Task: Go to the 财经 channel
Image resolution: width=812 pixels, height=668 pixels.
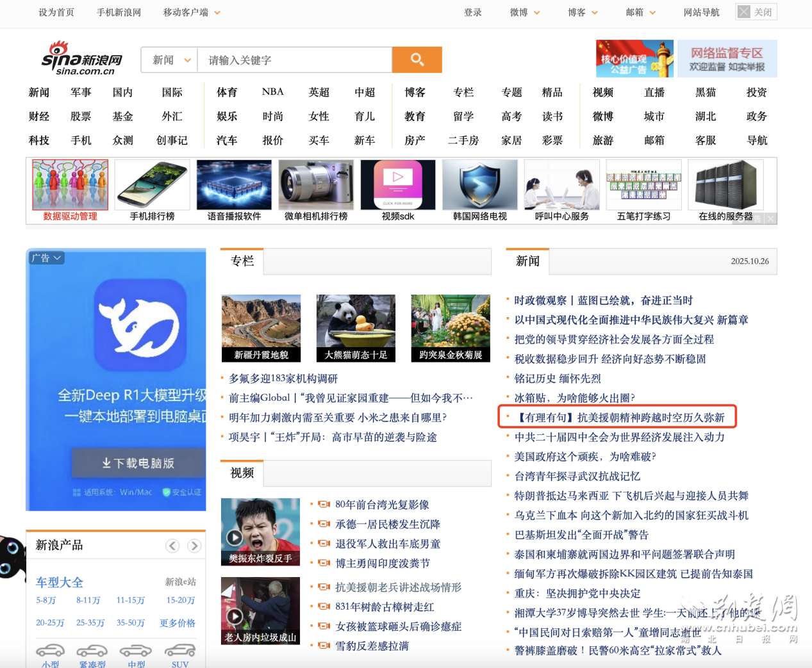Action: (39, 117)
